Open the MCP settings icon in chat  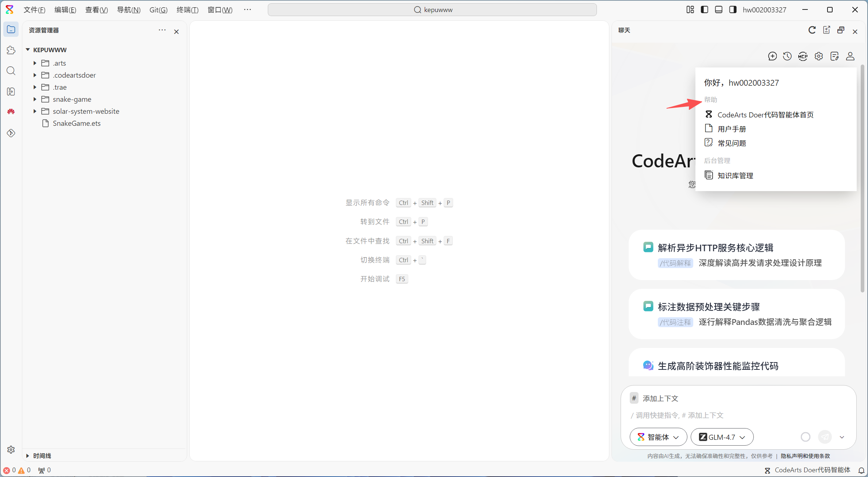click(803, 56)
